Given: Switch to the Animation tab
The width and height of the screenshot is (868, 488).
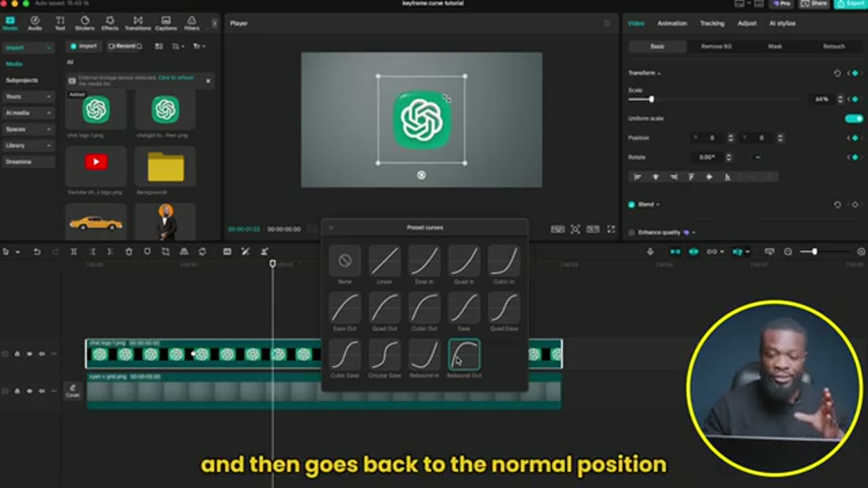Looking at the screenshot, I should point(672,23).
